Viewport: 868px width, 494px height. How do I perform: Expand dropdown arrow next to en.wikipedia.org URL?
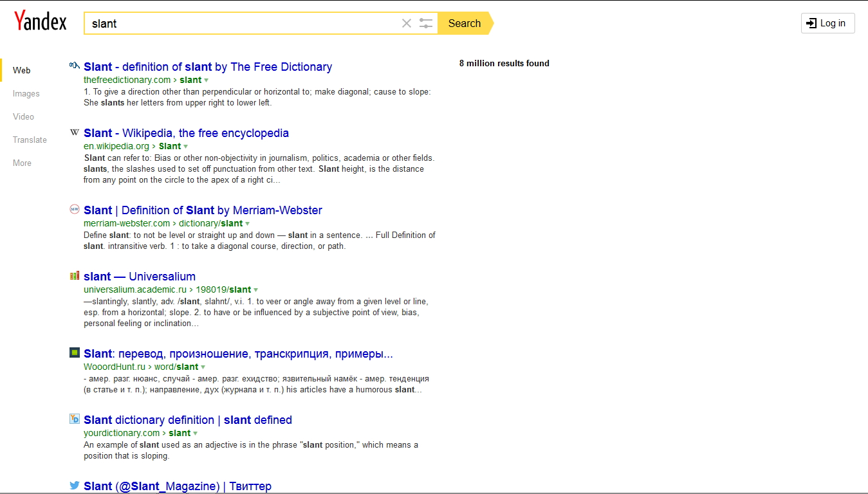pyautogui.click(x=186, y=147)
